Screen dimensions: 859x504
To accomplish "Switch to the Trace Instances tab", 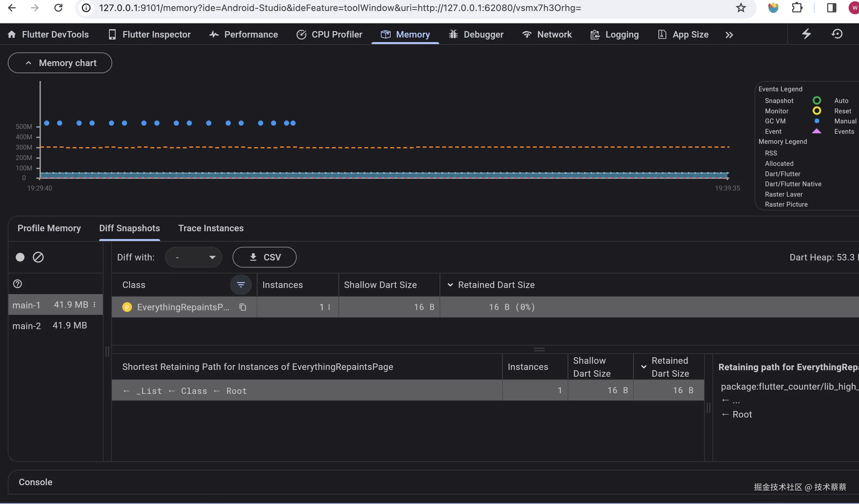I will pos(211,228).
